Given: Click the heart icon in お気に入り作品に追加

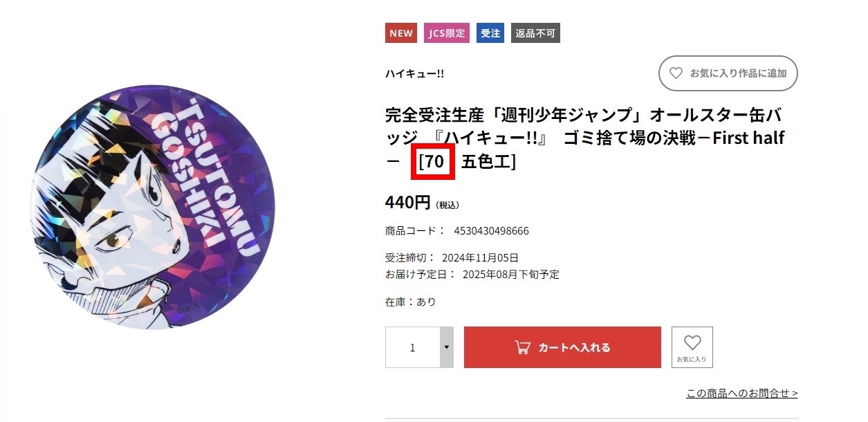Looking at the screenshot, I should (x=676, y=73).
